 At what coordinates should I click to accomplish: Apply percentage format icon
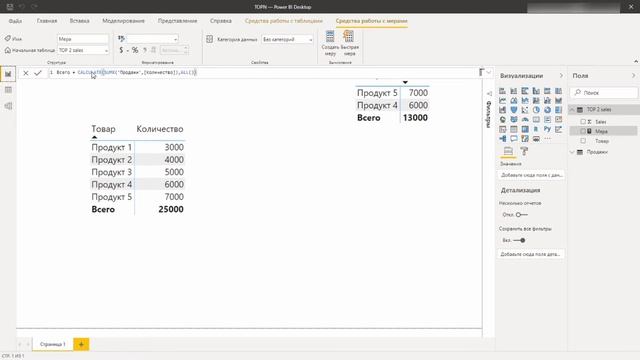135,50
